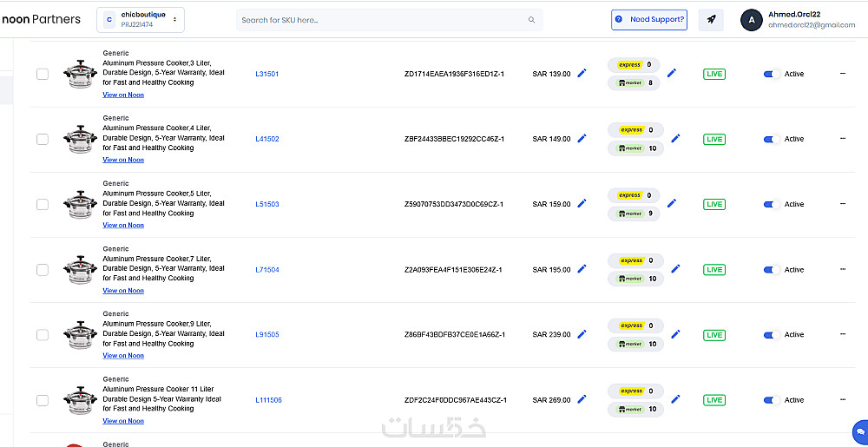Open chat bubble support widget
Image resolution: width=868 pixels, height=447 pixels.
click(860, 430)
